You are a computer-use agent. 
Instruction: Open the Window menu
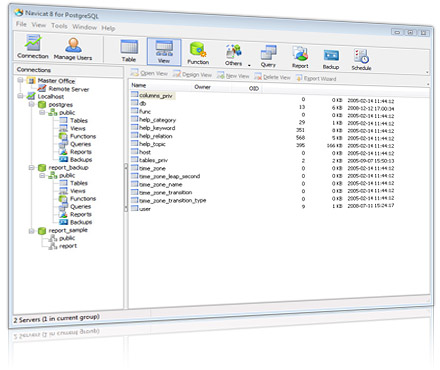pyautogui.click(x=85, y=27)
